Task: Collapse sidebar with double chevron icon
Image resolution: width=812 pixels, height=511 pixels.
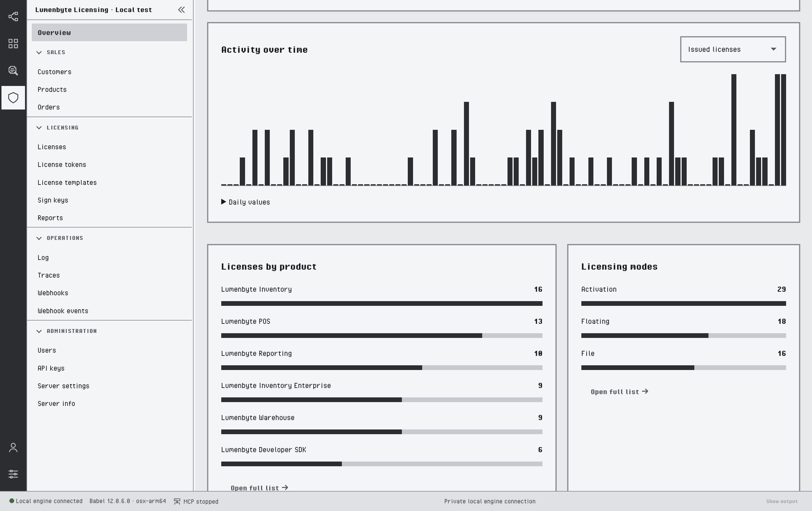Action: [x=182, y=10]
